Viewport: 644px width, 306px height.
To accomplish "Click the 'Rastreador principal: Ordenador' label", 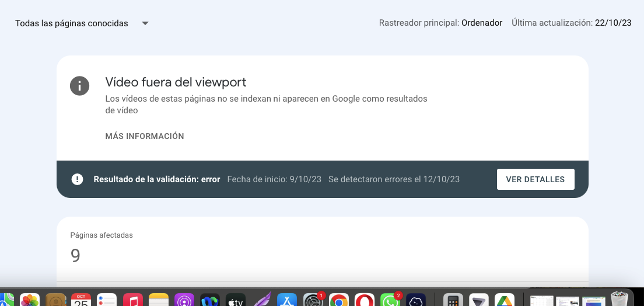I will pyautogui.click(x=440, y=23).
